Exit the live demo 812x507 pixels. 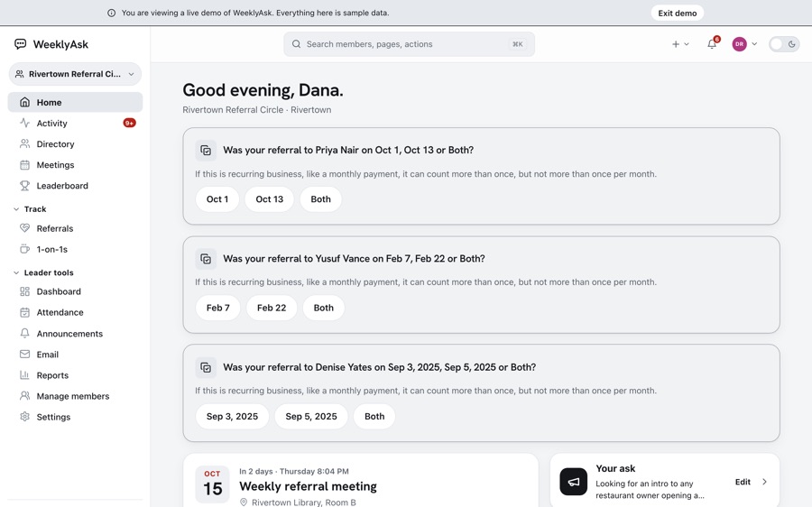tap(677, 13)
